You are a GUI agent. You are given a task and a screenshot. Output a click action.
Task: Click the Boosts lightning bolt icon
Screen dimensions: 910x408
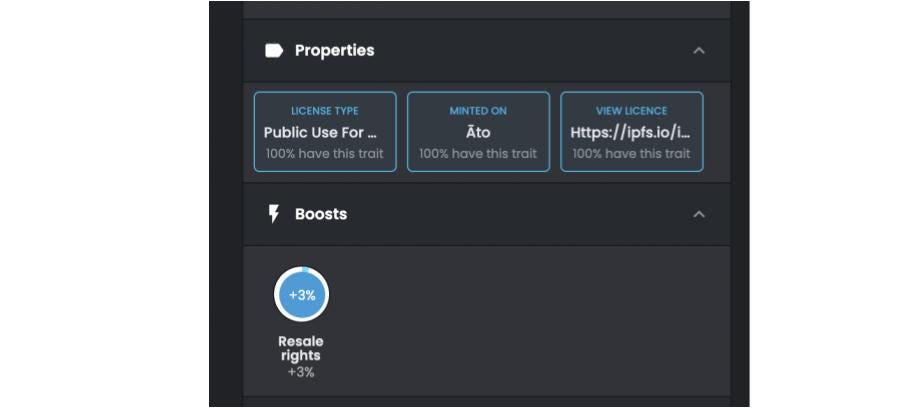click(x=273, y=214)
